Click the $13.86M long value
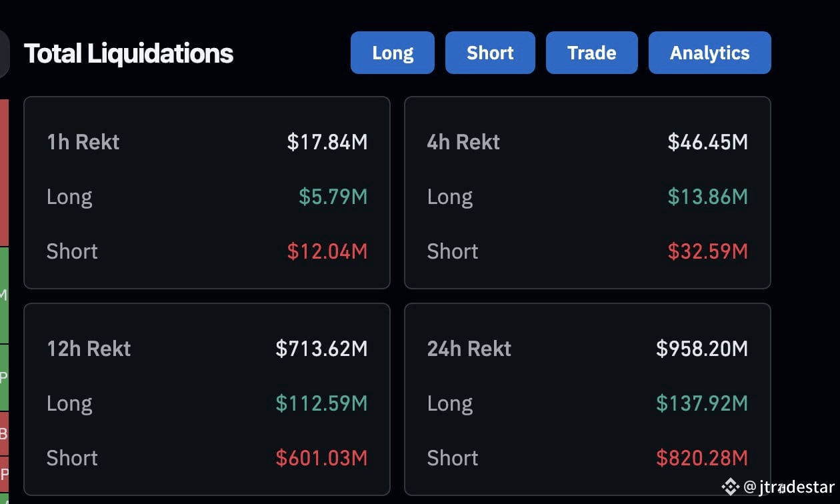840x504 pixels. pyautogui.click(x=707, y=197)
